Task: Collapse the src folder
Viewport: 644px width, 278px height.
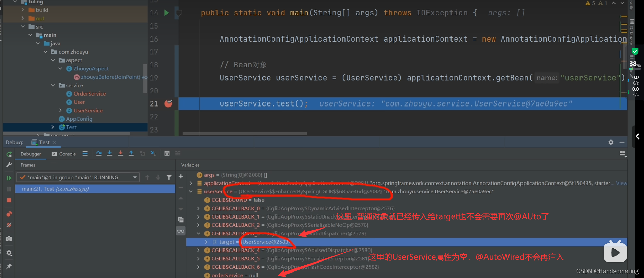Action: click(23, 26)
